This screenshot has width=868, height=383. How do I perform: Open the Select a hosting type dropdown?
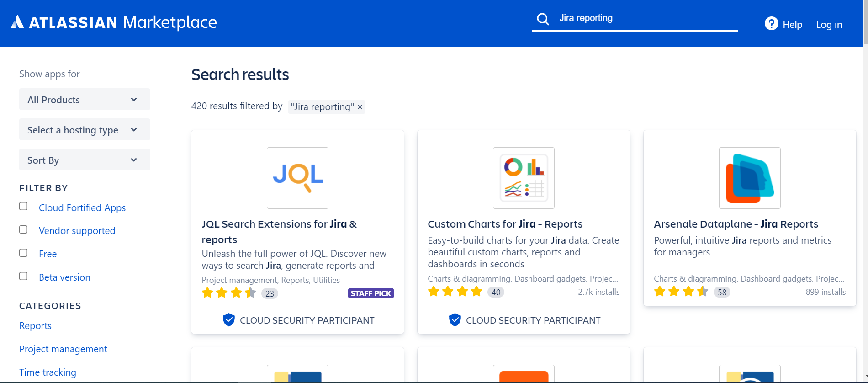pos(85,129)
